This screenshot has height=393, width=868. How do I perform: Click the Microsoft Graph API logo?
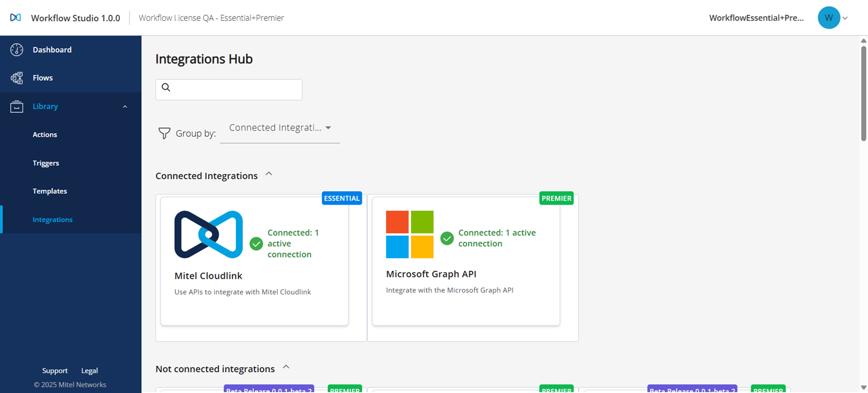tap(409, 234)
